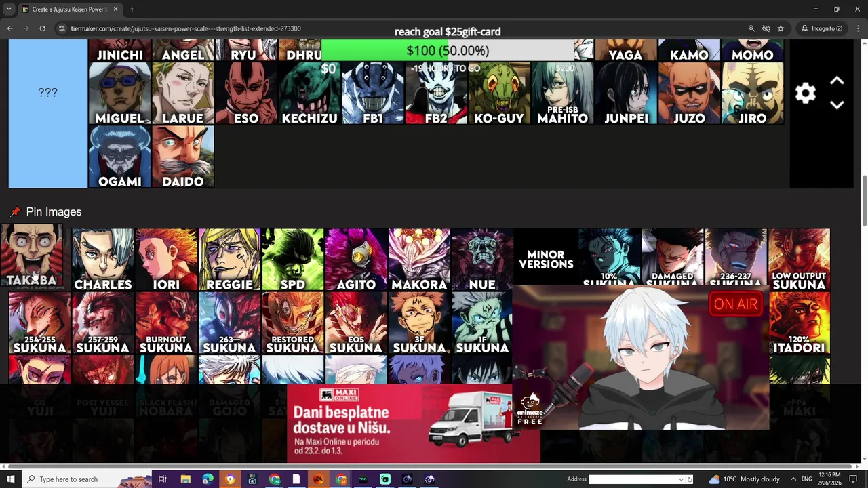Pick the 257-259 SUKUNA image

tap(102, 323)
